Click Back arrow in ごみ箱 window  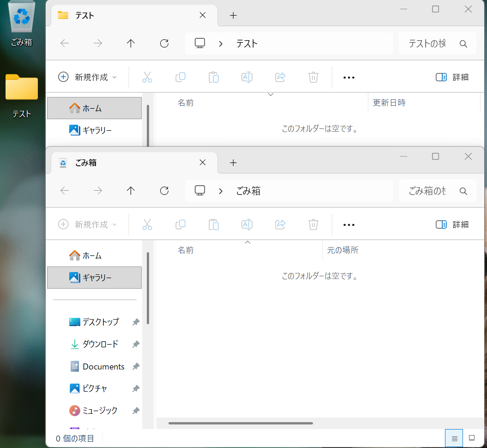[x=65, y=190]
